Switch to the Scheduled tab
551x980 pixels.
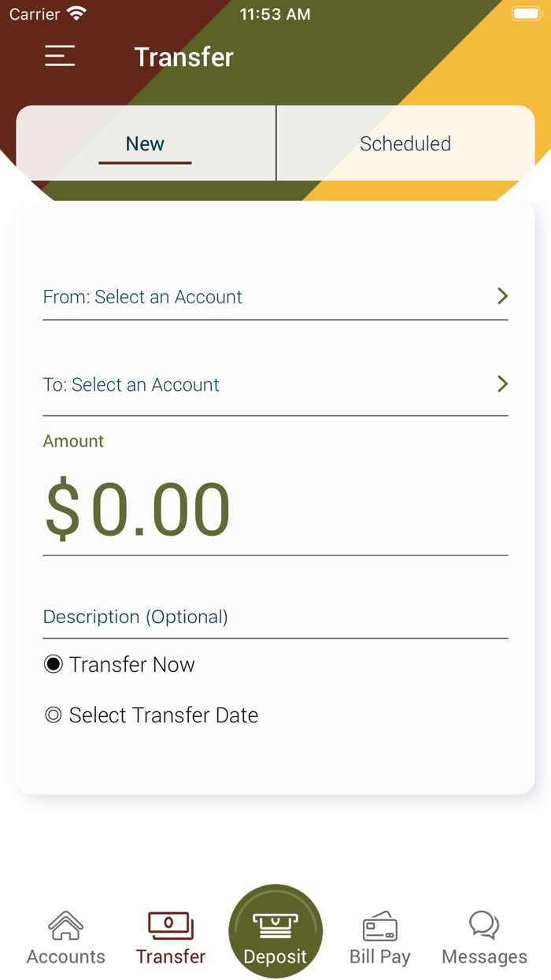point(405,143)
